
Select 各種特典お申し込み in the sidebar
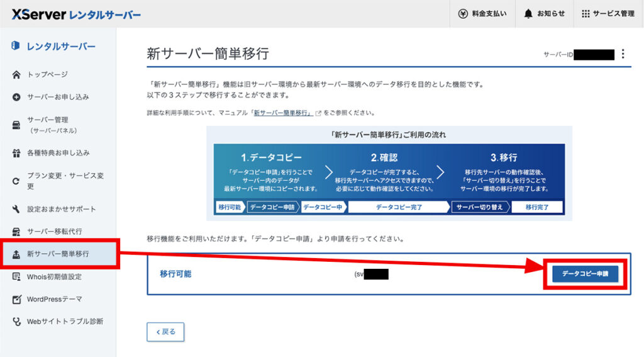point(58,153)
